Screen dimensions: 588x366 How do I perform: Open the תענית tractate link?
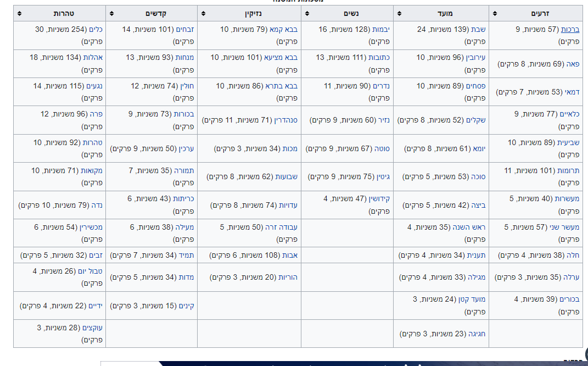click(476, 255)
